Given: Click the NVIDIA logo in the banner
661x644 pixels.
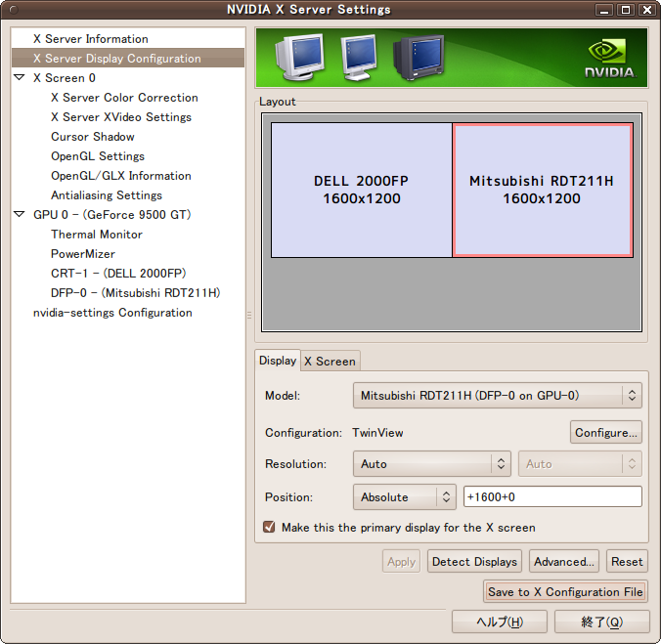Looking at the screenshot, I should click(609, 59).
